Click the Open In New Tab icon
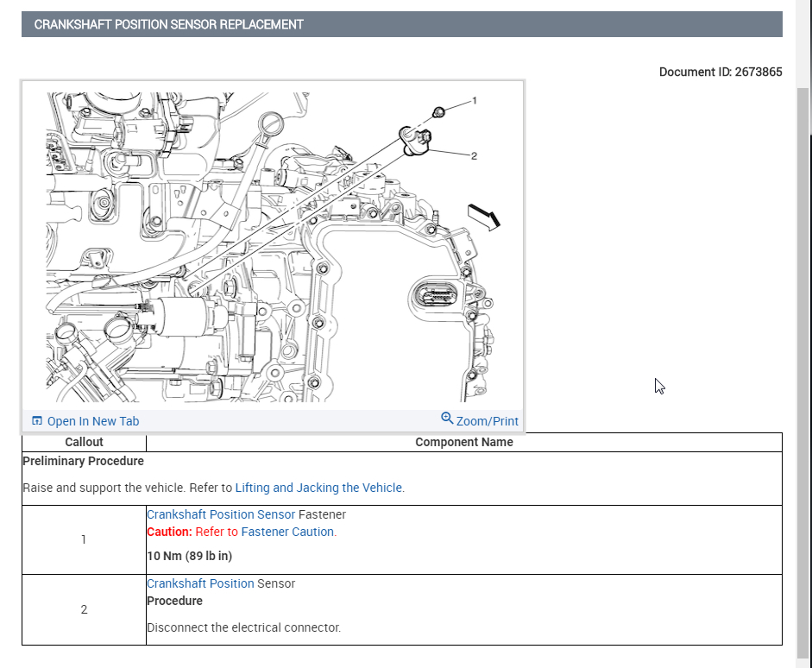Viewport: 812px width, 668px height. (37, 421)
